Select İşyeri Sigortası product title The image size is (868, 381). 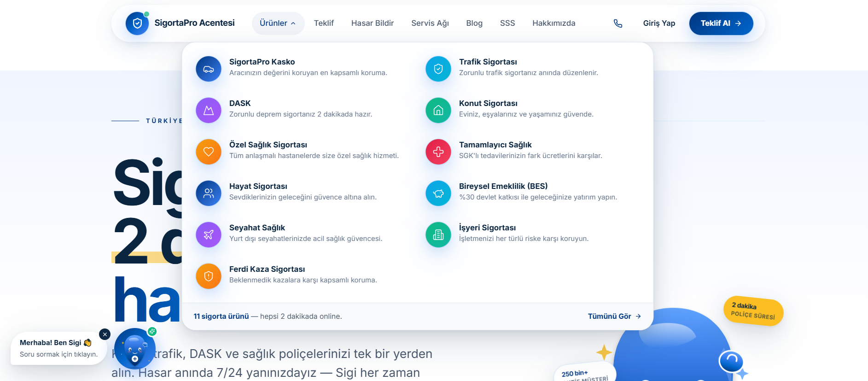pyautogui.click(x=487, y=228)
